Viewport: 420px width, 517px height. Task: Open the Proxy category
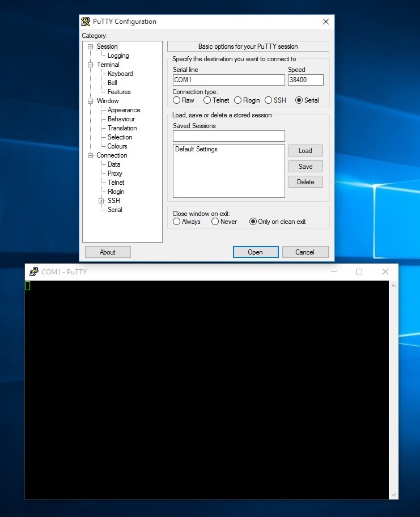click(x=114, y=173)
